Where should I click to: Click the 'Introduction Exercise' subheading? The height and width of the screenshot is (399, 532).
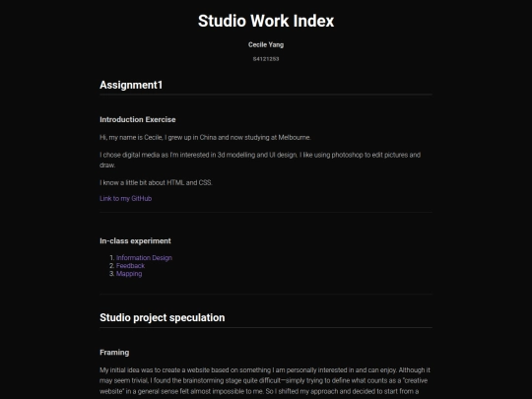coord(137,119)
